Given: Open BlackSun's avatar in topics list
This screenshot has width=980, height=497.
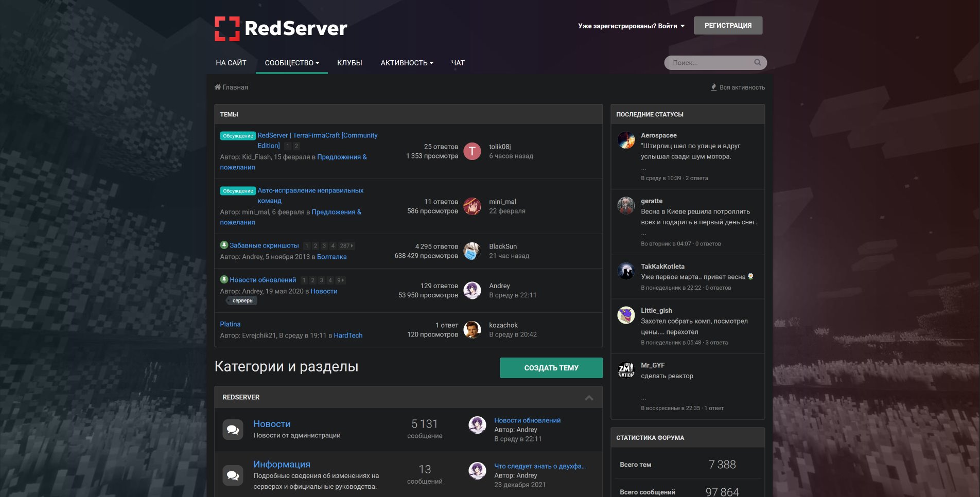Looking at the screenshot, I should pyautogui.click(x=472, y=251).
